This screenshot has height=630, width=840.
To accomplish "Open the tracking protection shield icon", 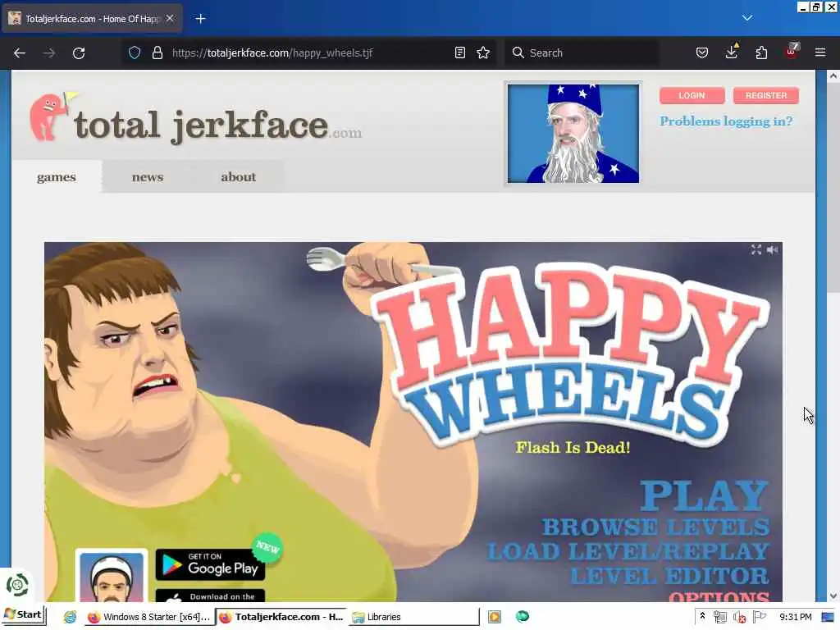I will [x=135, y=52].
